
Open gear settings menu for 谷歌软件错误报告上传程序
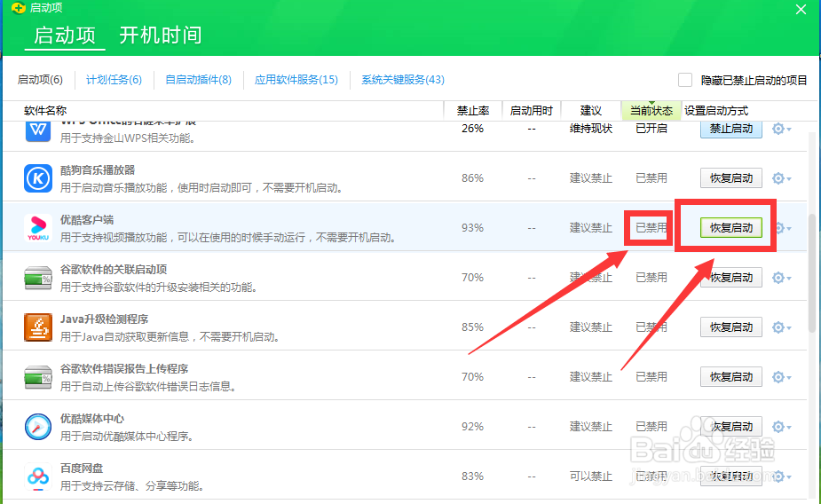coord(781,377)
